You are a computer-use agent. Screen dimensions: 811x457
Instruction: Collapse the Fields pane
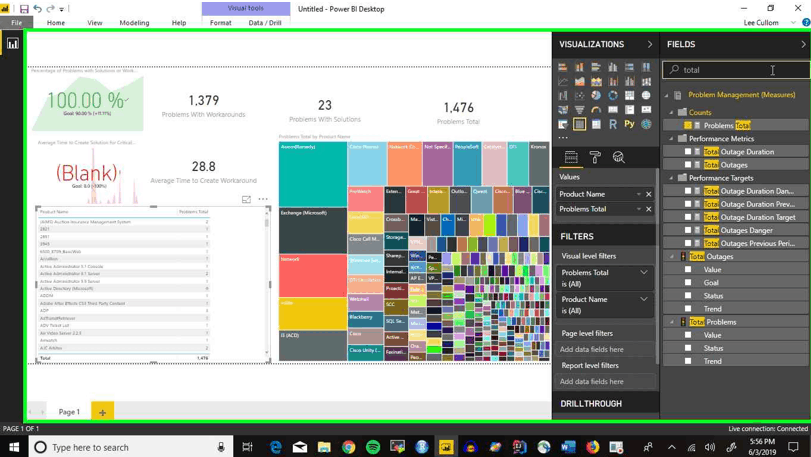[803, 44]
